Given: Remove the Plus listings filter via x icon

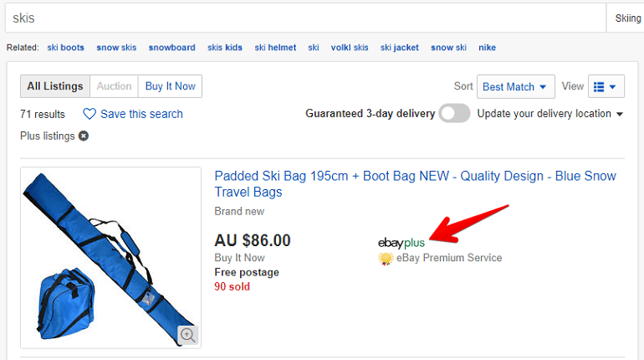Looking at the screenshot, I should coord(84,136).
